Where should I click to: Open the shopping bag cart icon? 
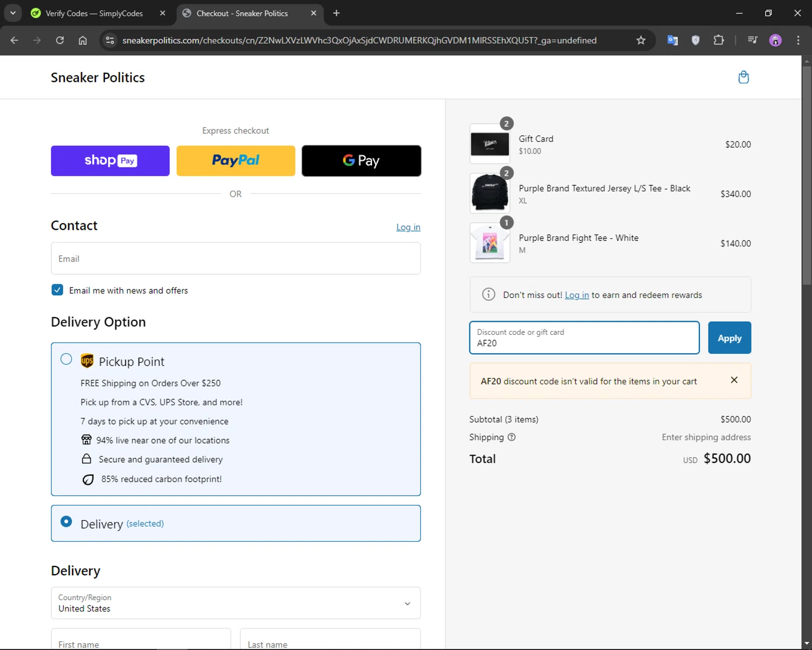[744, 77]
